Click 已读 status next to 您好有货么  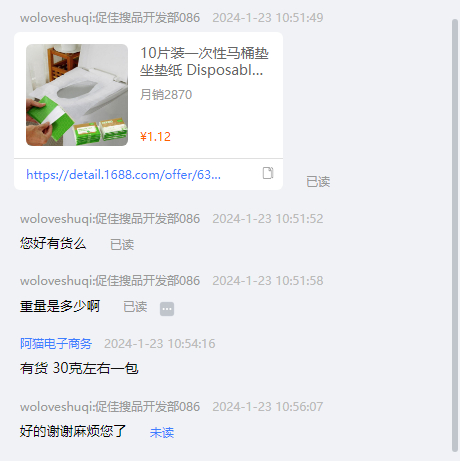122,245
